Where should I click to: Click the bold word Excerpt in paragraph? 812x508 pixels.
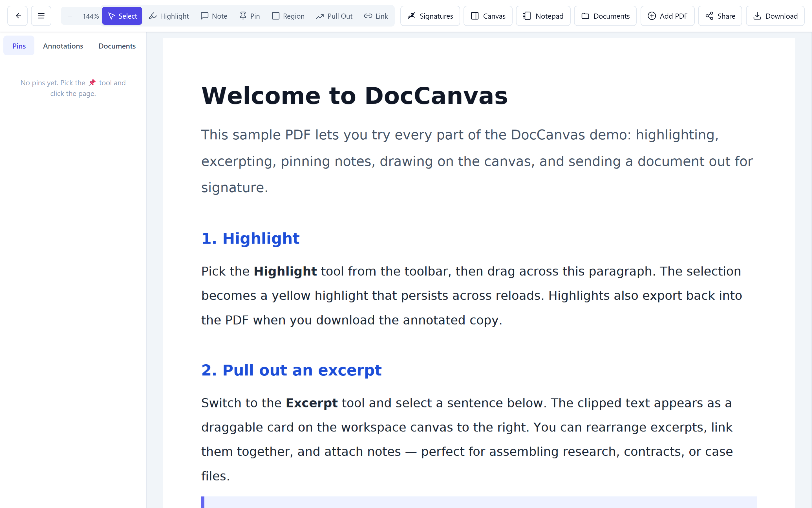pyautogui.click(x=312, y=403)
